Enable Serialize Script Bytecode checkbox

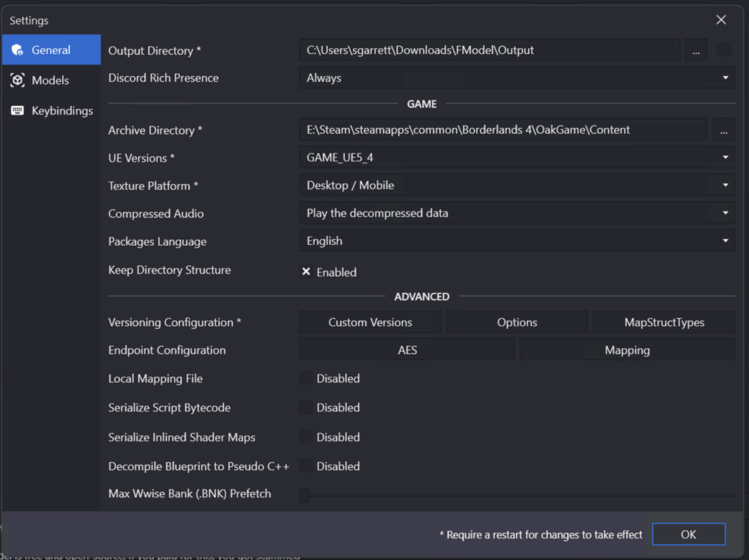point(306,408)
